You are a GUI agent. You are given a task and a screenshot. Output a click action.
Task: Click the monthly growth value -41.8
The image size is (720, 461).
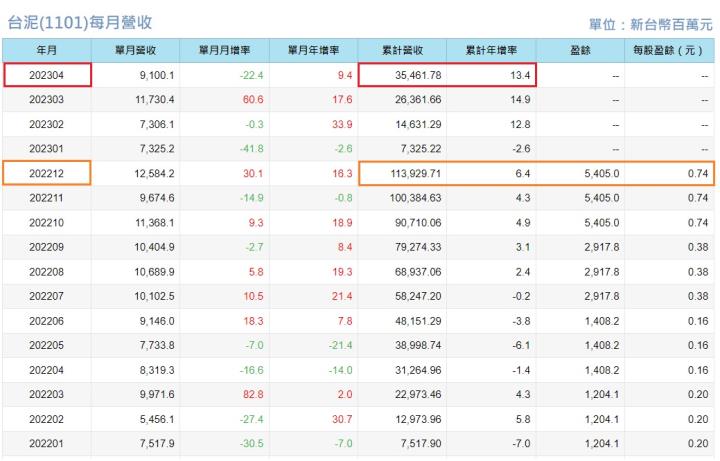pyautogui.click(x=252, y=149)
